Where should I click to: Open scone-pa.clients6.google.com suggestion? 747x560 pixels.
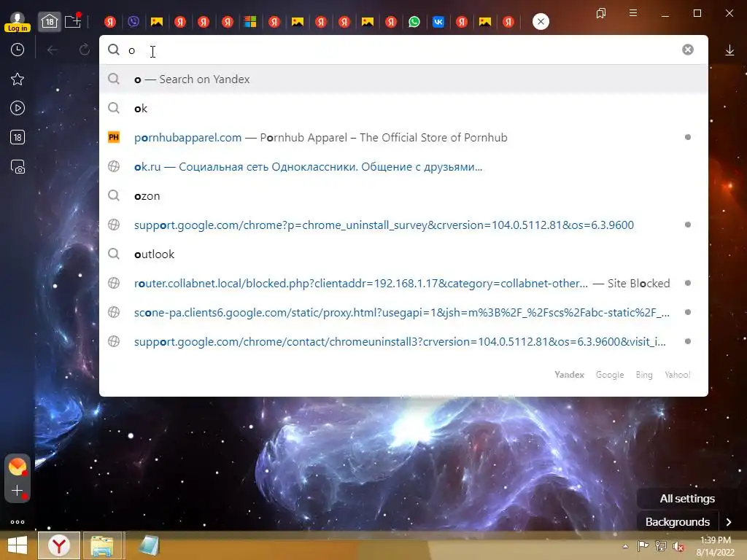click(403, 312)
